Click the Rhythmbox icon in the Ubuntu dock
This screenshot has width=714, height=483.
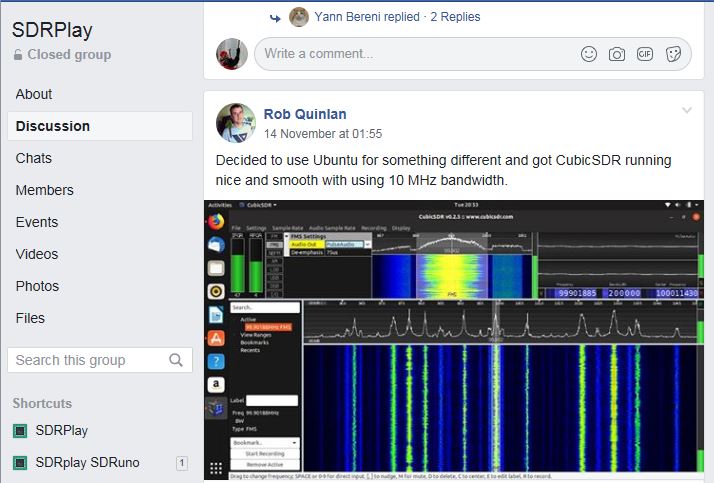point(216,291)
